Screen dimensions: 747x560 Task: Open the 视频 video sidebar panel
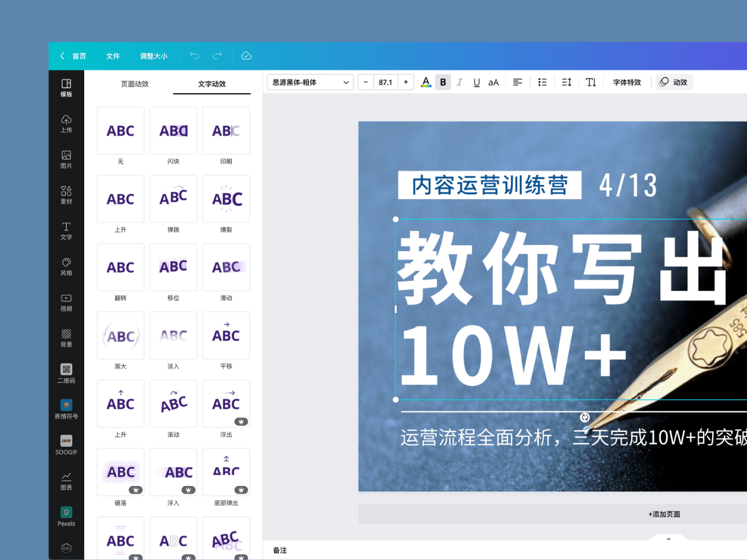click(66, 302)
